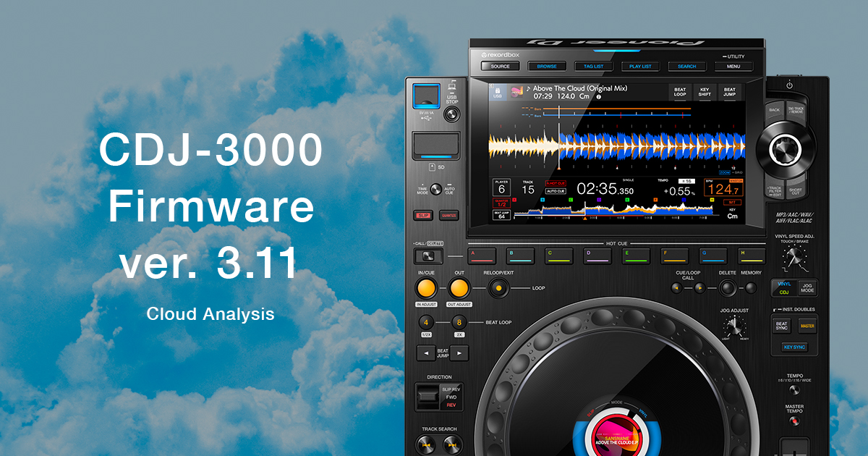This screenshot has width=868, height=456.
Task: Open the PLAY LIST view
Action: tap(640, 66)
